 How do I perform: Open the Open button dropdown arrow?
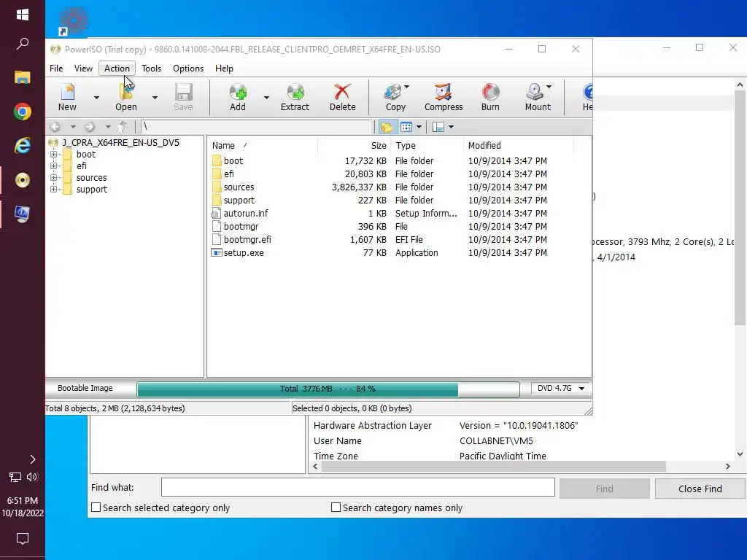pos(155,98)
